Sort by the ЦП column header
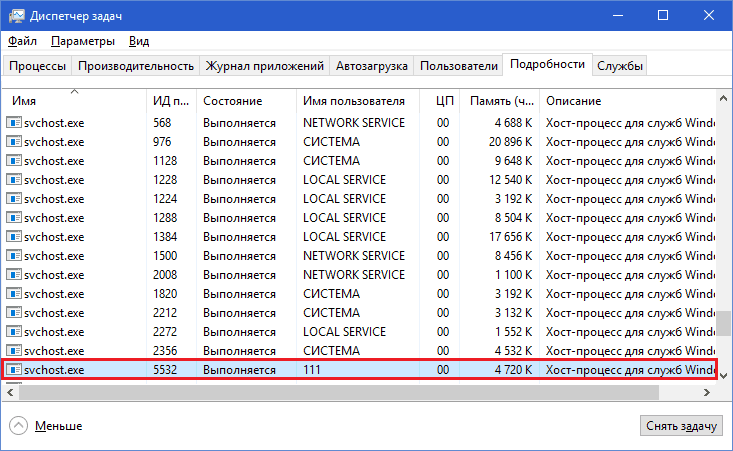The height and width of the screenshot is (451, 733). click(439, 100)
